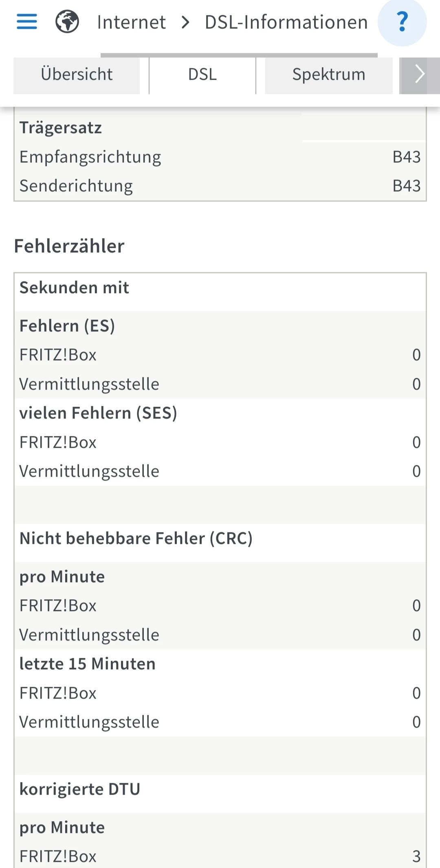Screen dimensions: 440x868
Task: Select the Nicht behebbare Fehler (CRC) header
Action: 136,539
